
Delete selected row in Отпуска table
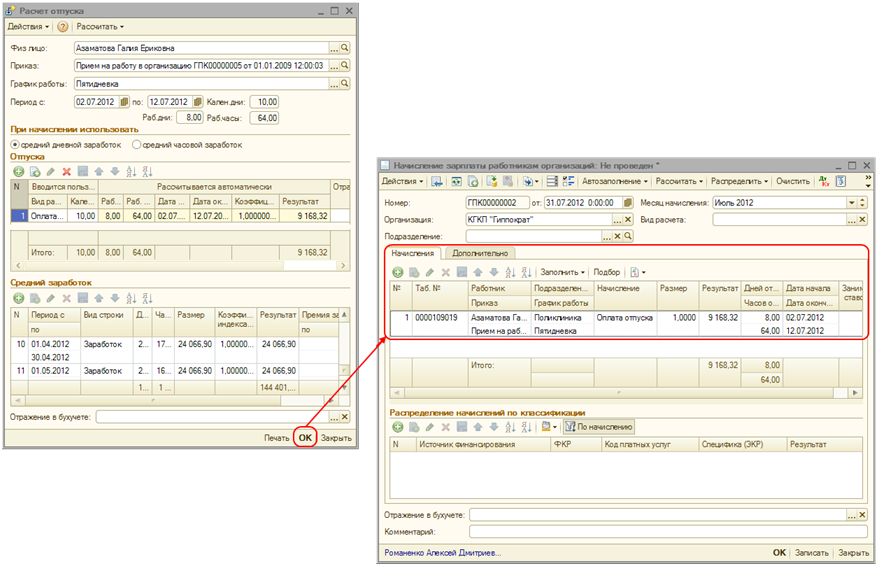click(x=66, y=172)
